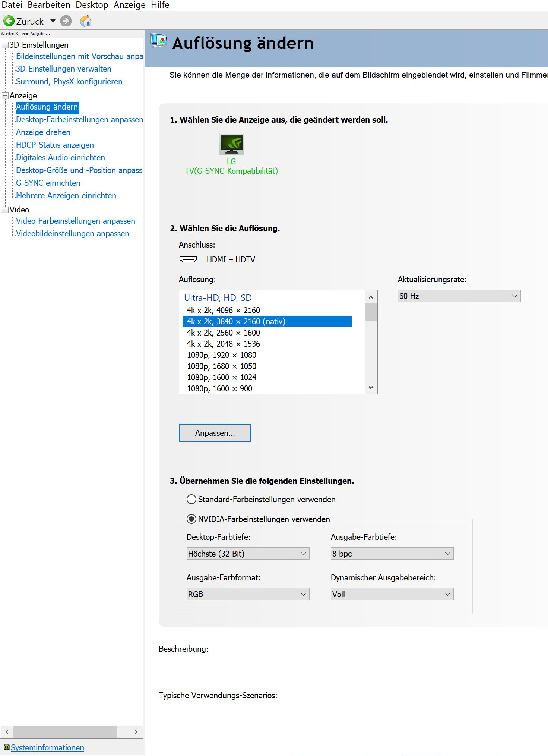Select resolution 1080p, 1600 × 900
Image resolution: width=548 pixels, height=756 pixels.
click(267, 388)
